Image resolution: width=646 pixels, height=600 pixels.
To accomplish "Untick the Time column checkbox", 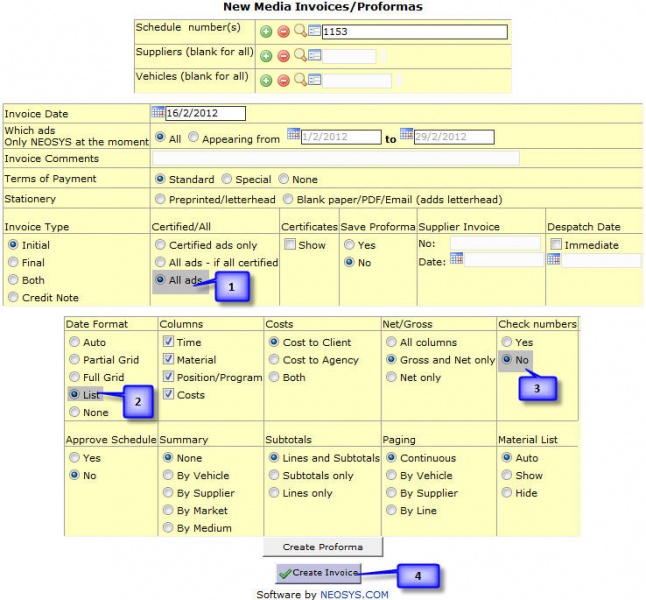I will 168,341.
